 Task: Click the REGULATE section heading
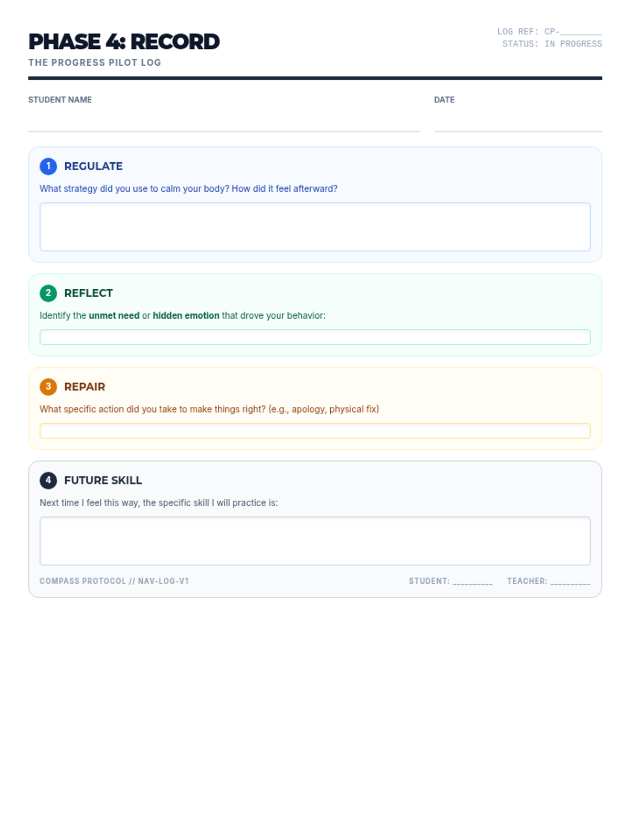[x=93, y=166]
